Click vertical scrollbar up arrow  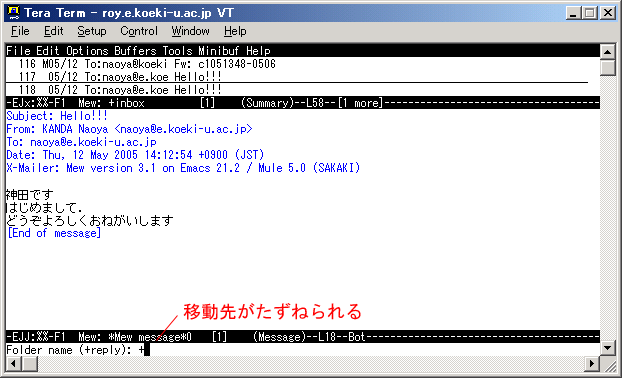click(607, 51)
